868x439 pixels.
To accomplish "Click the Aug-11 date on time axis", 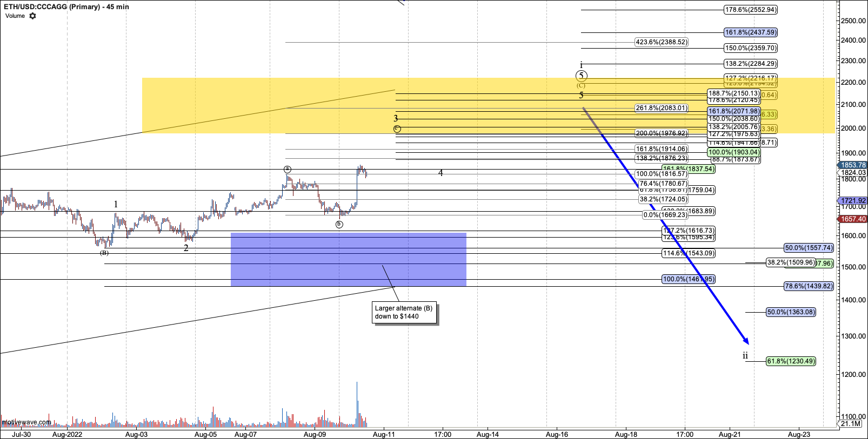I will pyautogui.click(x=384, y=434).
